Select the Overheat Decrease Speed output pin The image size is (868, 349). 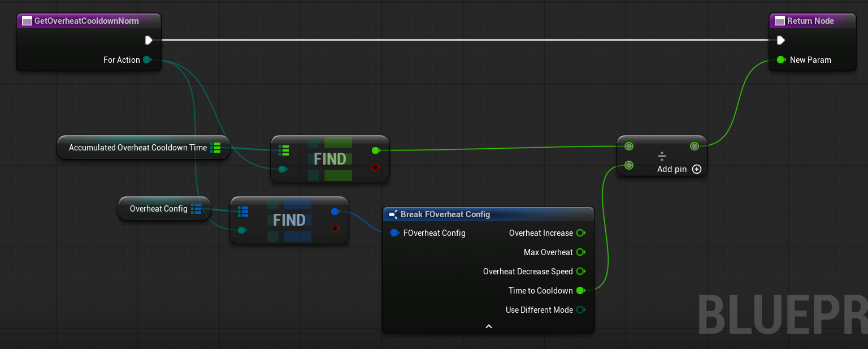pyautogui.click(x=580, y=272)
